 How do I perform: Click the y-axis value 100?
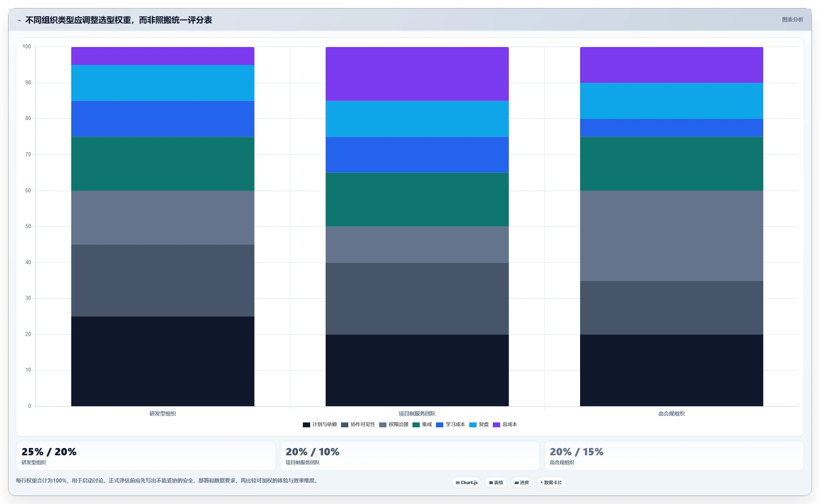pos(27,47)
